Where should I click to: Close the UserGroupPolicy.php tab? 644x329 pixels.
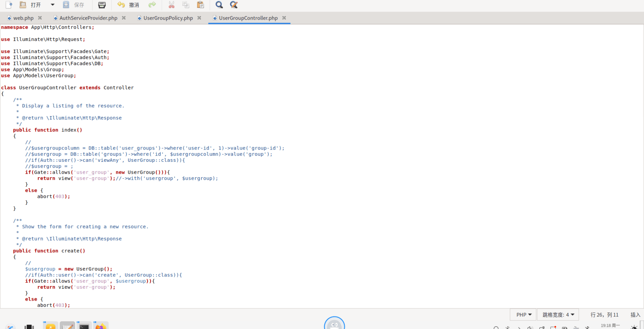click(199, 18)
